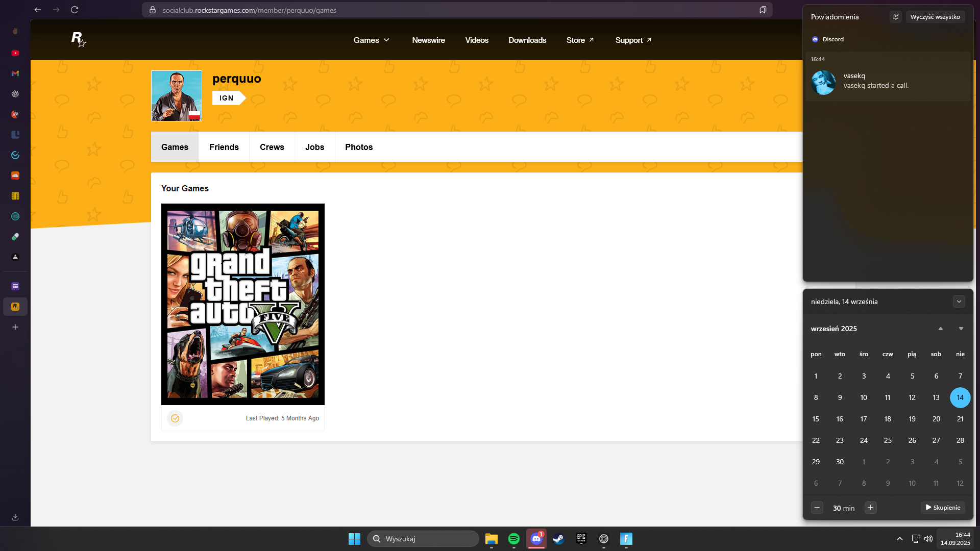Click 'Wyczyść wszystko' to clear notifications
The height and width of the screenshot is (551, 980).
(x=935, y=17)
